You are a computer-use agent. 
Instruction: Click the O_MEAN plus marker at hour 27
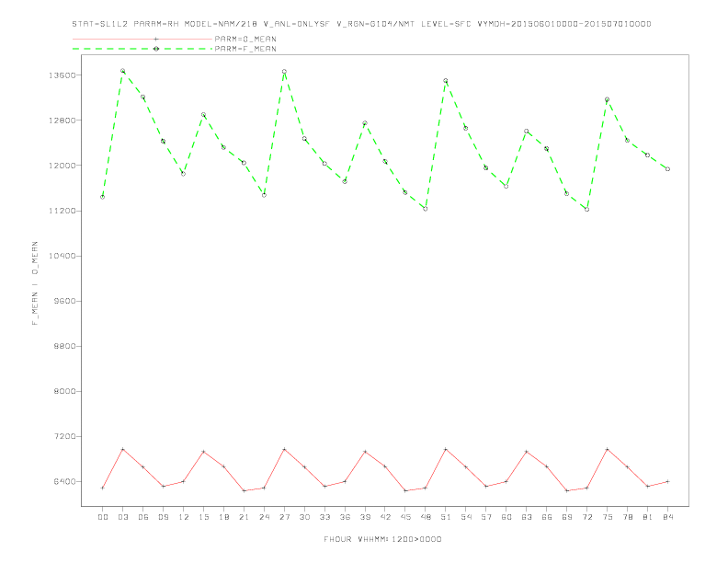click(x=284, y=449)
